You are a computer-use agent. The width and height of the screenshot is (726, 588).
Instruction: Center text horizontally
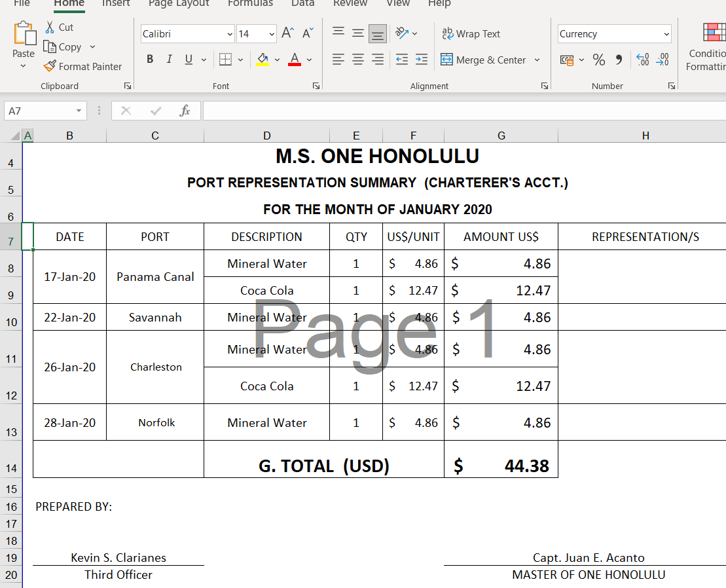coord(358,60)
